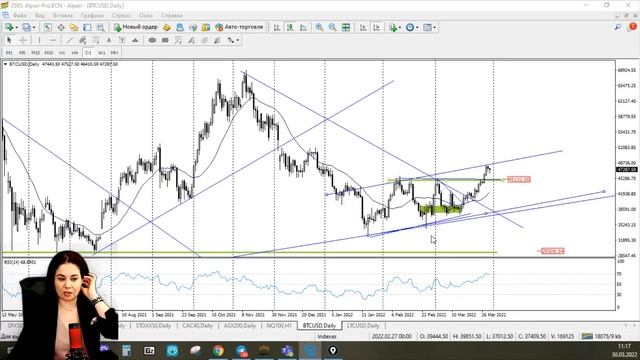The height and width of the screenshot is (360, 640).
Task: Click the connection status 18075/9 kb
Action: click(601, 336)
